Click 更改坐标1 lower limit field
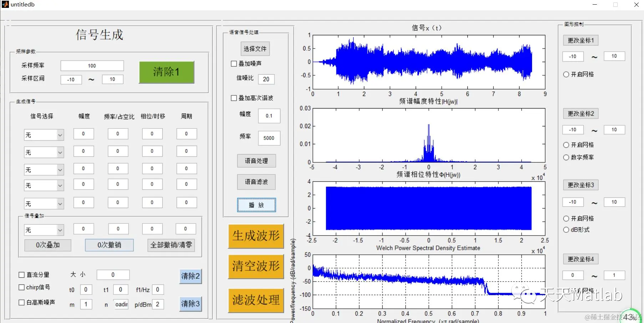Viewport: 644px width, 323px height. [573, 56]
